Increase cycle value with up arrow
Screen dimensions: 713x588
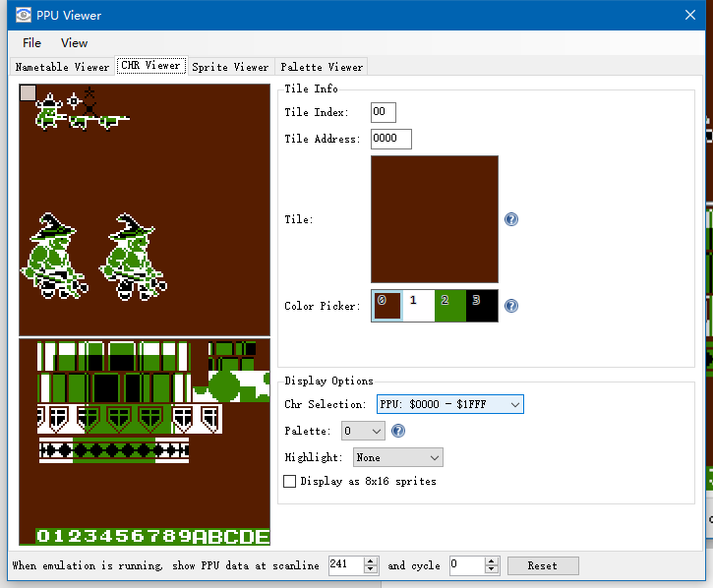tap(492, 561)
